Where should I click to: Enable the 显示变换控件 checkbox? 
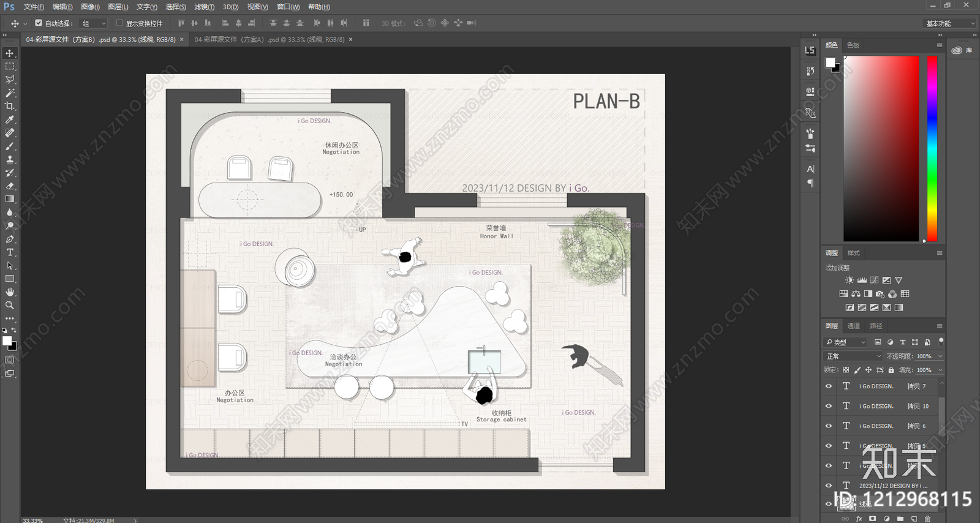(119, 23)
